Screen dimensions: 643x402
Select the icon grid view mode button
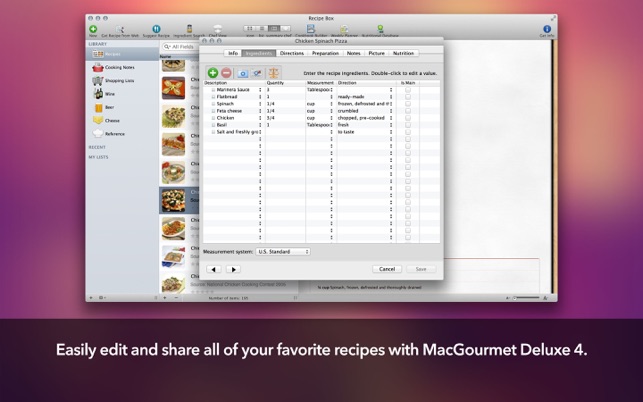click(250, 28)
